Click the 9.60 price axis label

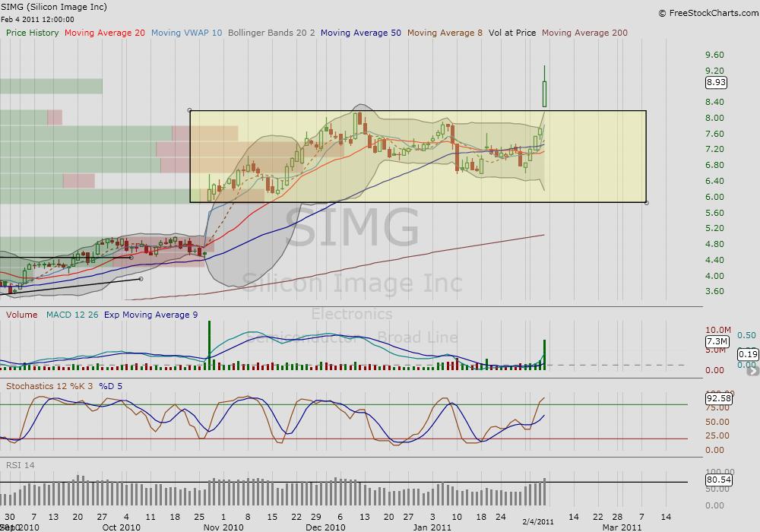(714, 55)
